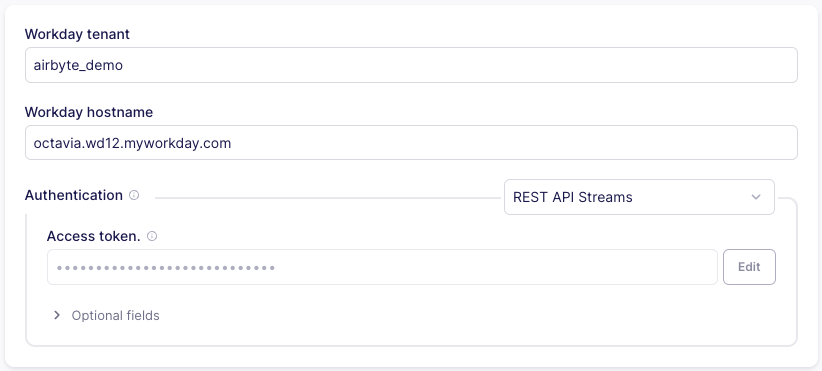Click the 'octavia.wd12.myworkday.com' hostname text
The width and height of the screenshot is (822, 371).
click(x=132, y=143)
